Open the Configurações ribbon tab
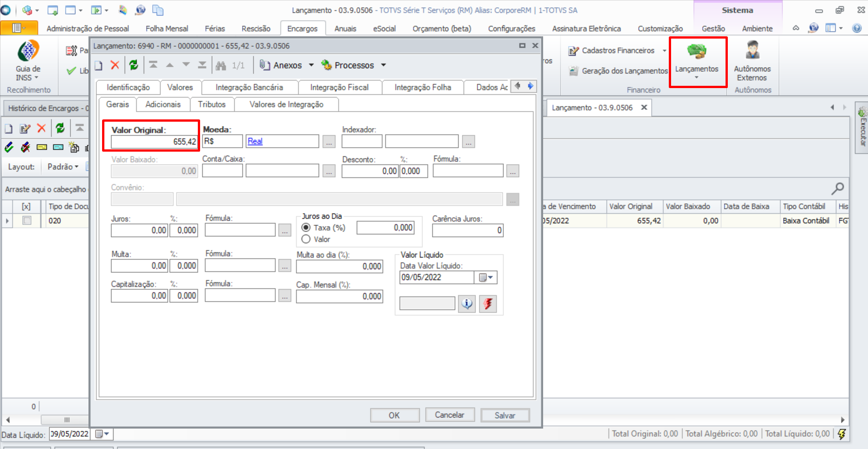The height and width of the screenshot is (449, 868). point(512,29)
